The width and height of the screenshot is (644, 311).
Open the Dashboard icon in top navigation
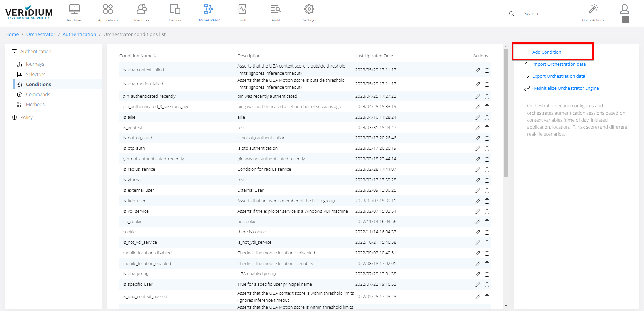coord(74,9)
